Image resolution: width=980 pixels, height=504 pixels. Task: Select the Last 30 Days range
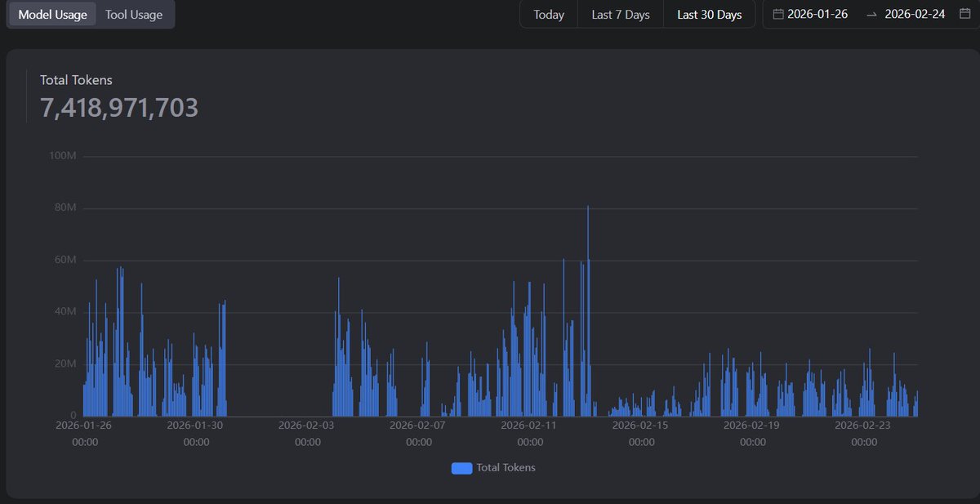click(x=710, y=15)
